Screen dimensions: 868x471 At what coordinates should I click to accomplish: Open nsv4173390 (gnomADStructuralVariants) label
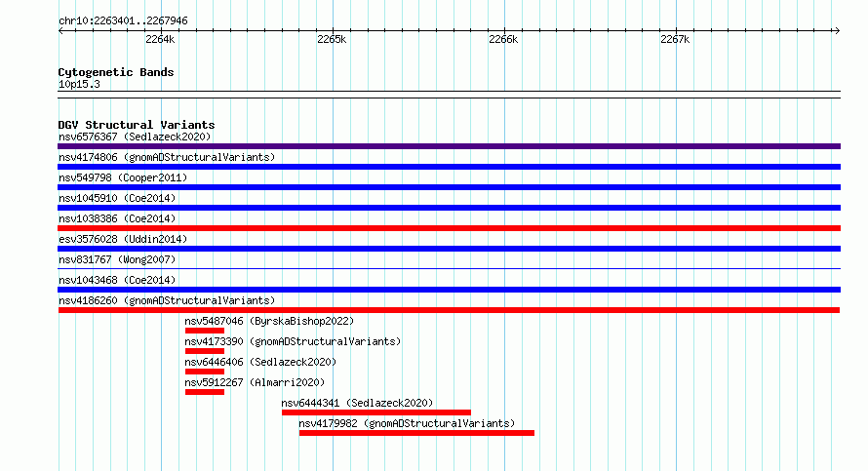tap(293, 341)
